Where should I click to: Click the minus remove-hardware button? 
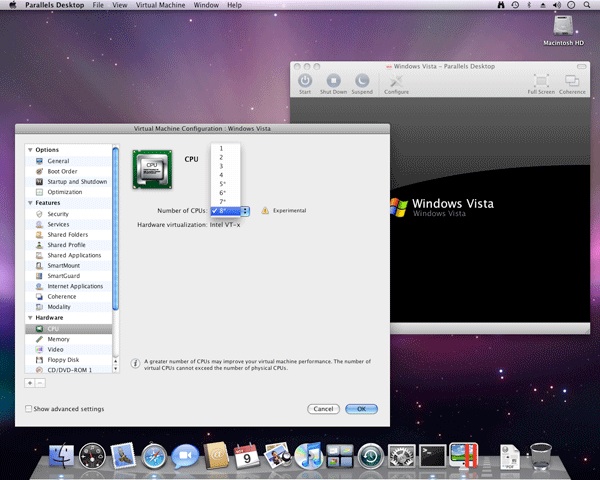pos(40,383)
